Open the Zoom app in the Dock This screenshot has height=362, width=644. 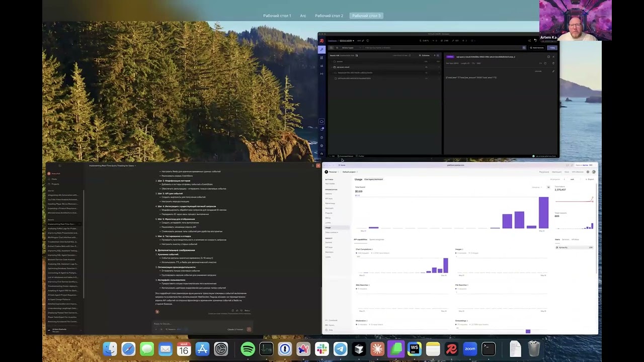470,349
